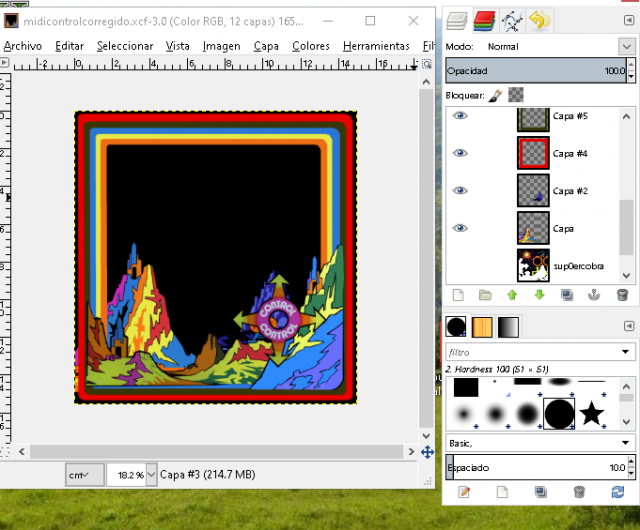
Task: Delete the layer with trash icon
Action: coord(621,295)
